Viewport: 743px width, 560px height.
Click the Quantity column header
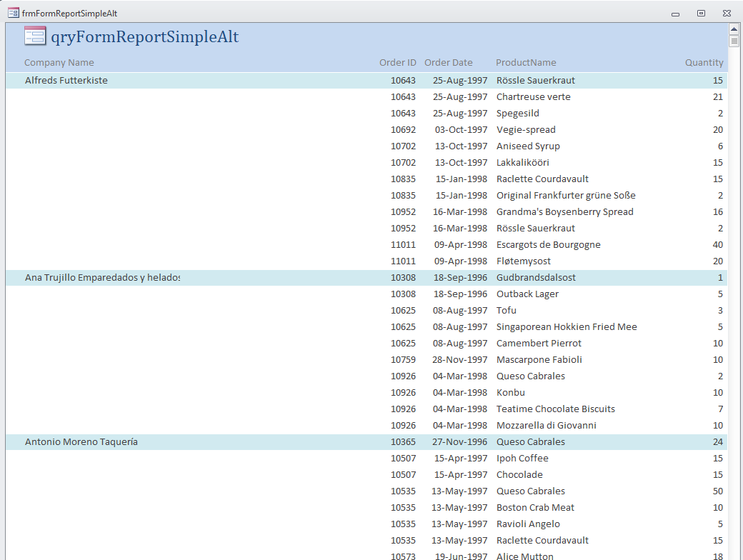[704, 63]
